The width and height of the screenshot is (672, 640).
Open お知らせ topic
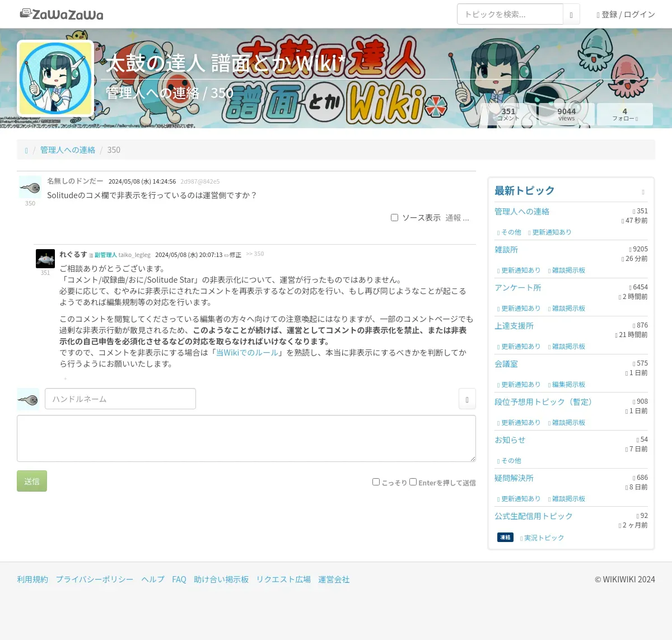pyautogui.click(x=510, y=440)
